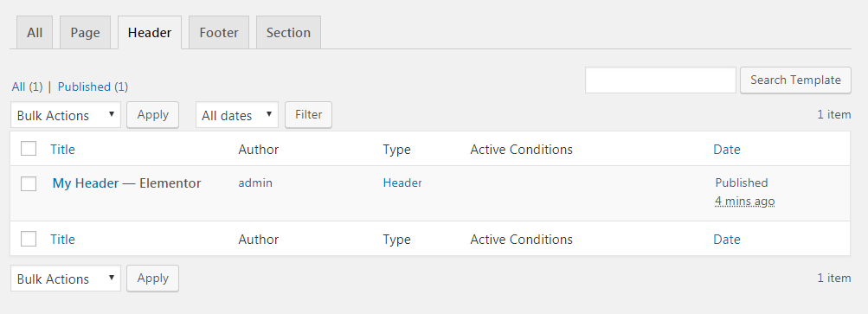Viewport: 868px width, 314px height.
Task: Filter by the Header type link
Action: pos(402,183)
